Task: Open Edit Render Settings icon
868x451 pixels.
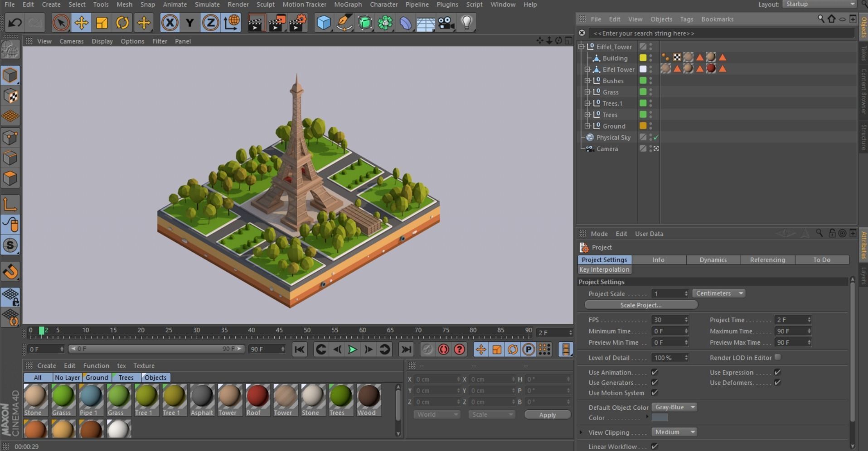Action: 298,22
